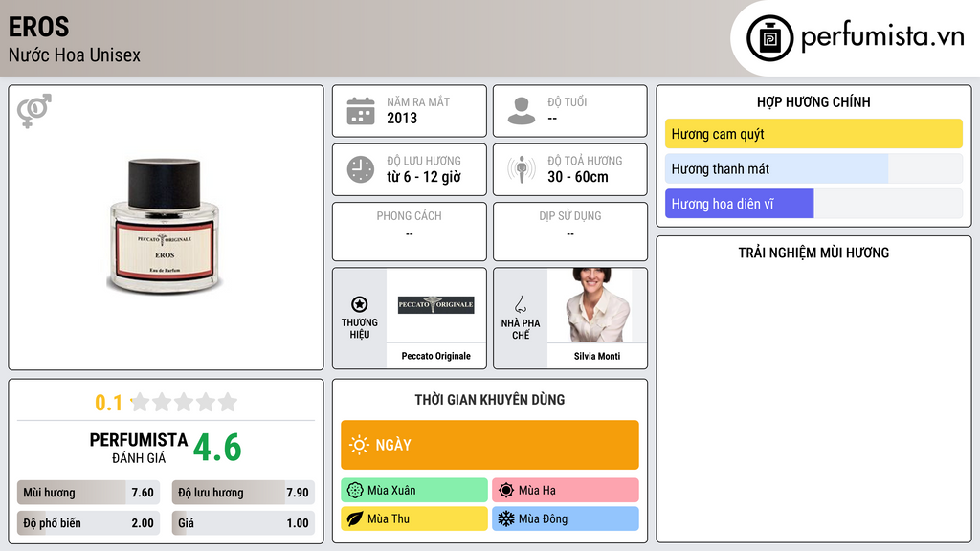This screenshot has width=980, height=551.
Task: Click the star rating row
Action: 167,403
